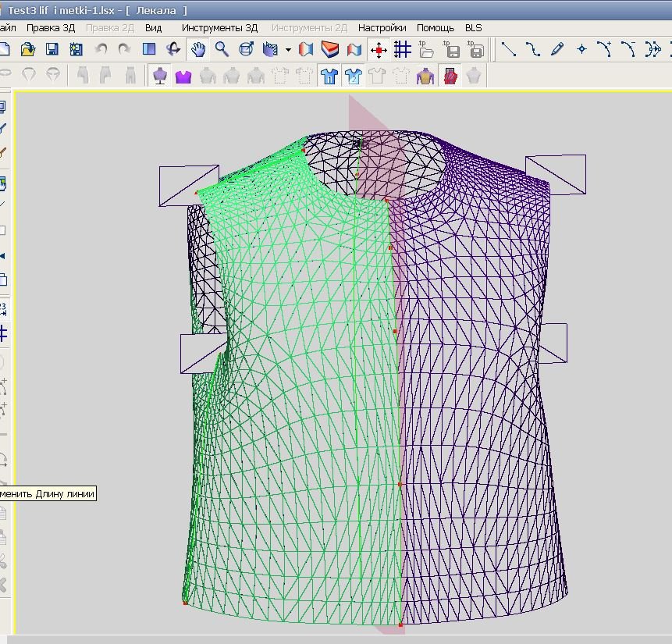Toggle the purple garment visibility button
The image size is (672, 644).
(x=183, y=76)
